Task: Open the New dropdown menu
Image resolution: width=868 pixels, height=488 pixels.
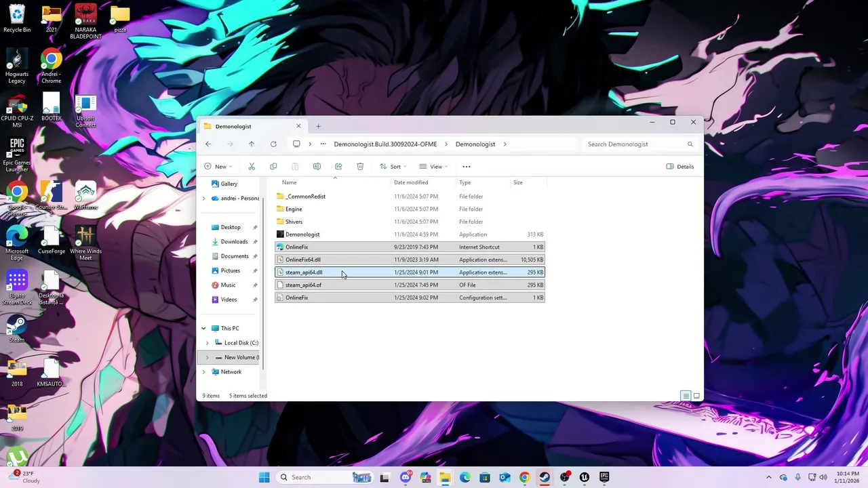Action: [x=218, y=167]
